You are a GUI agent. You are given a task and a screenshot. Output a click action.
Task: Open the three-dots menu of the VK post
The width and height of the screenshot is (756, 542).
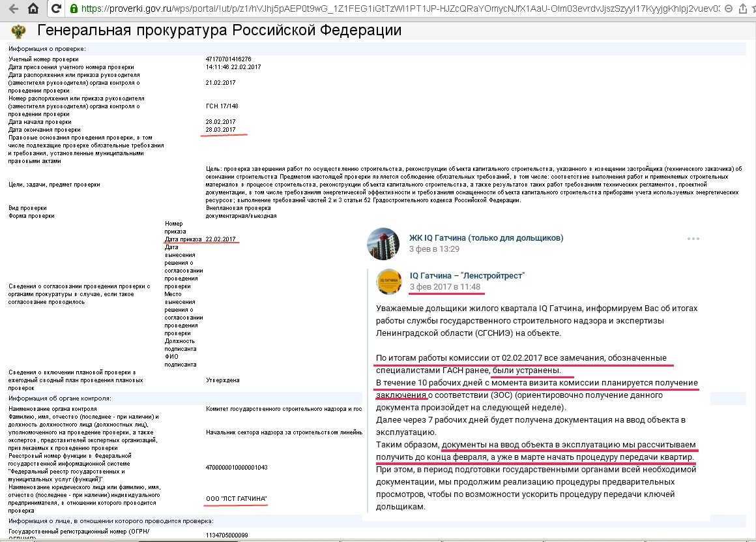point(693,239)
